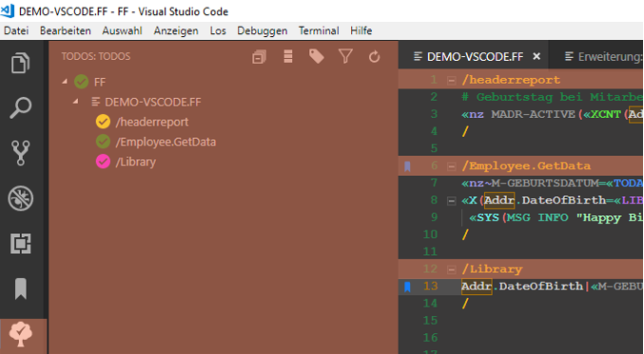
Task: Open the Debuggen menu
Action: 262,30
